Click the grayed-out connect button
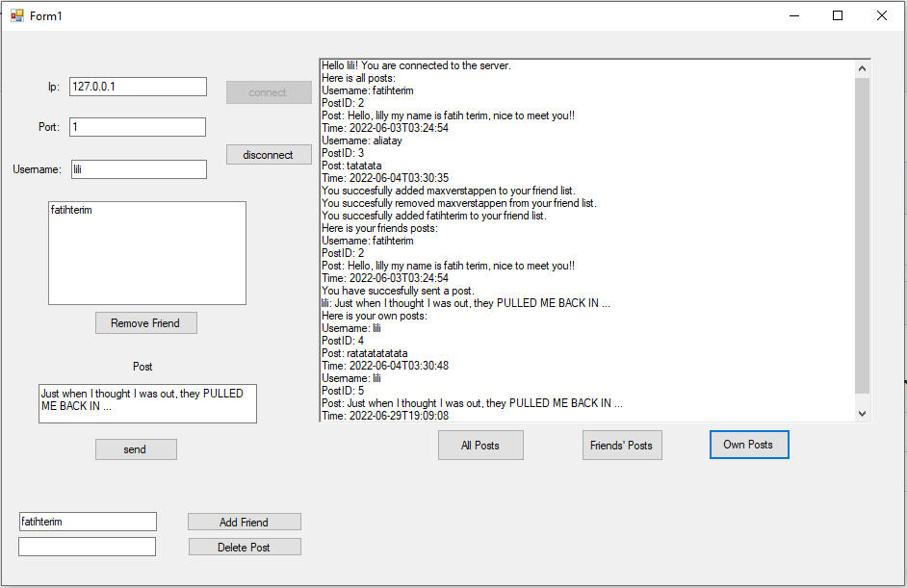 [269, 92]
